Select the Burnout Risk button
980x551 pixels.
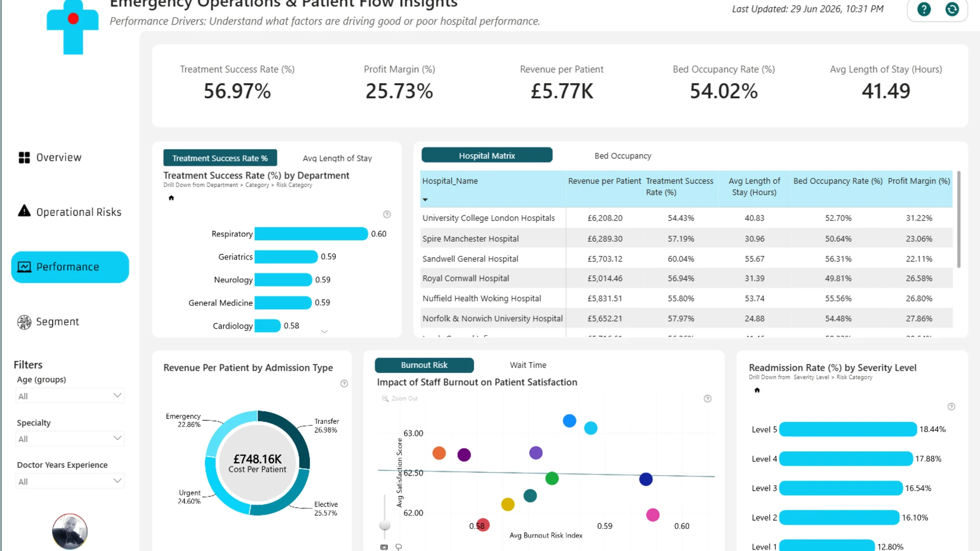pyautogui.click(x=424, y=365)
